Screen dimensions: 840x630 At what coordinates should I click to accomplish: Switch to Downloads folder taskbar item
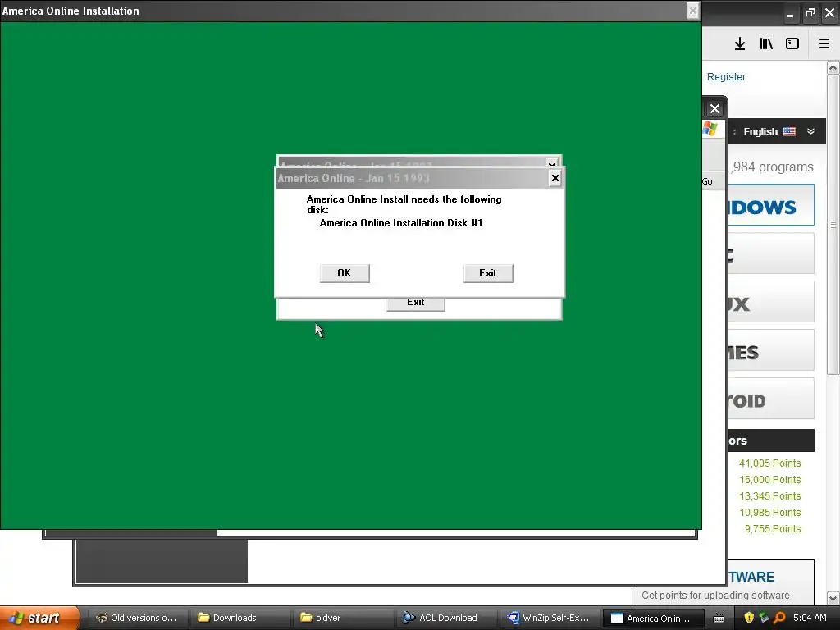tap(240, 618)
